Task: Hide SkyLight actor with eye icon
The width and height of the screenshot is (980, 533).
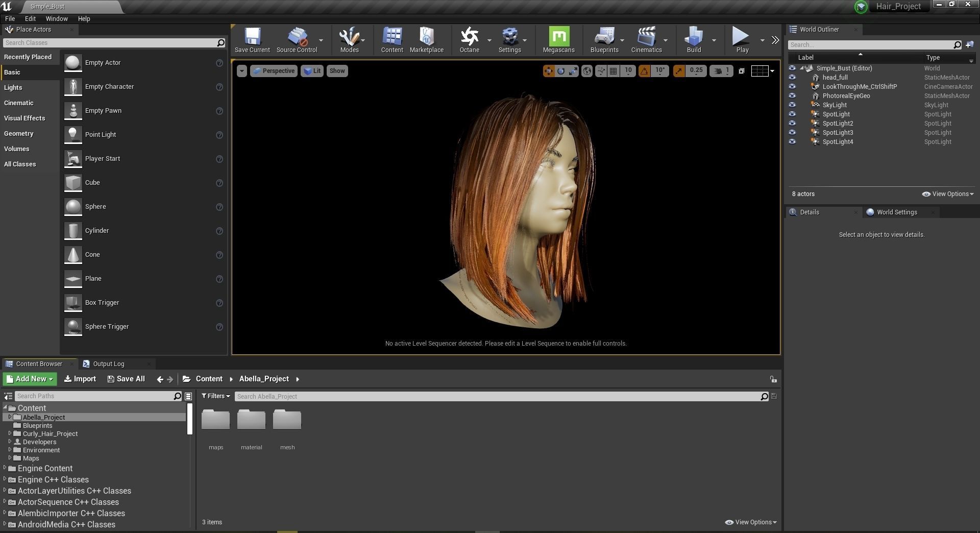Action: pyautogui.click(x=792, y=105)
